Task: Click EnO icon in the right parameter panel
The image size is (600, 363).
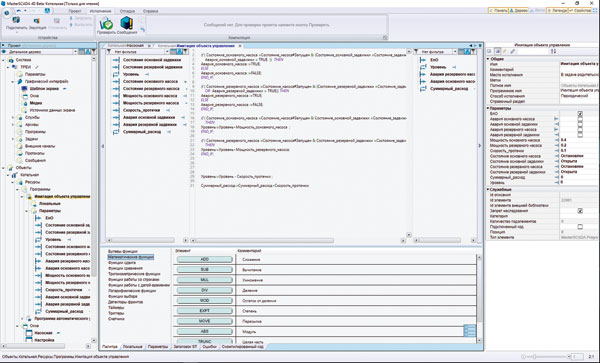Action: [x=423, y=60]
